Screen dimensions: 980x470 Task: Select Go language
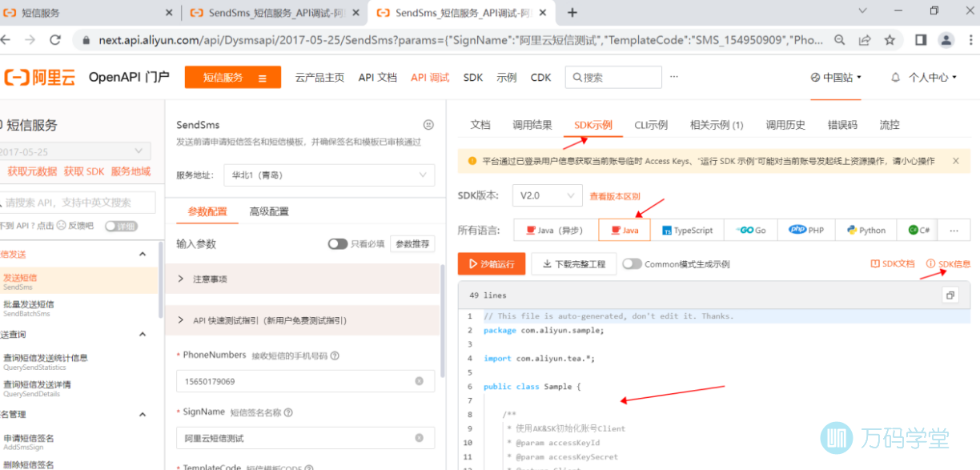pos(749,230)
